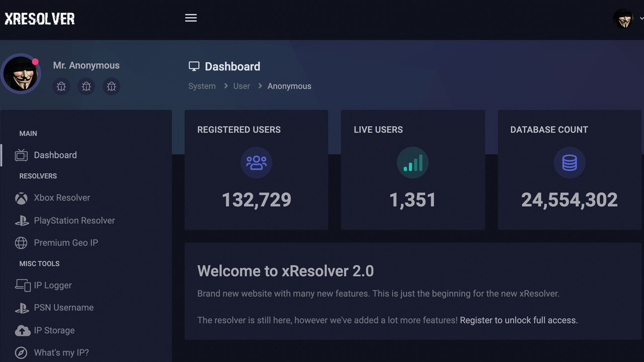Open Dashboard in the sidebar
Screen dimensions: 644x362
pyautogui.click(x=55, y=155)
